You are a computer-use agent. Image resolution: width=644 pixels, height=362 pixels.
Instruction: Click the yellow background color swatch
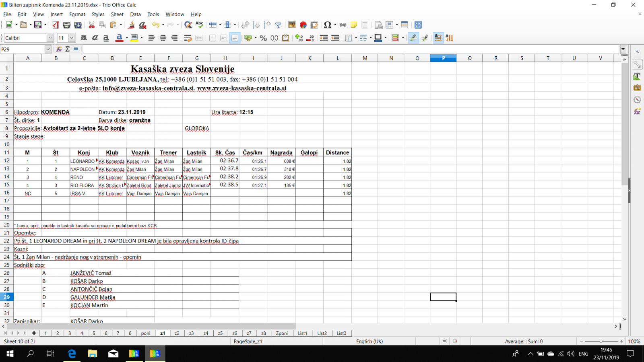(134, 38)
